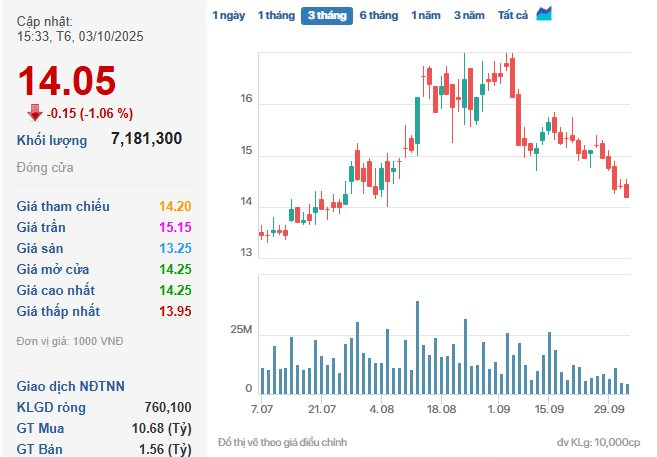View the Tất cả full history
This screenshot has width=657, height=457.
(x=513, y=16)
